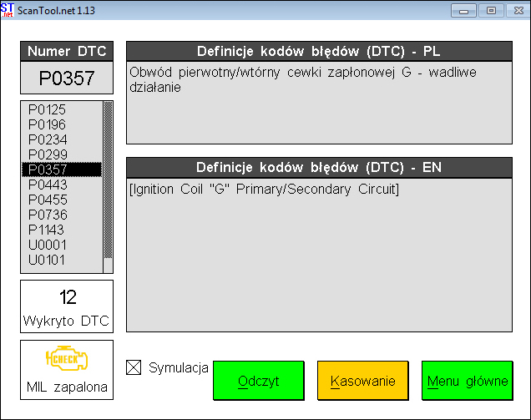Choose DTC P0234 from the list
This screenshot has height=420, width=531.
pyautogui.click(x=48, y=139)
